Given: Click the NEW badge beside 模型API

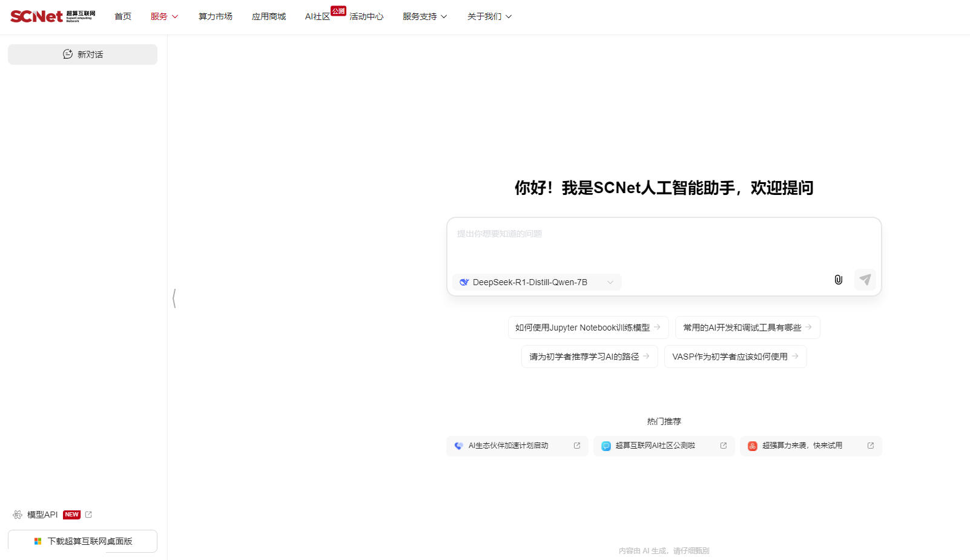Looking at the screenshot, I should point(72,515).
